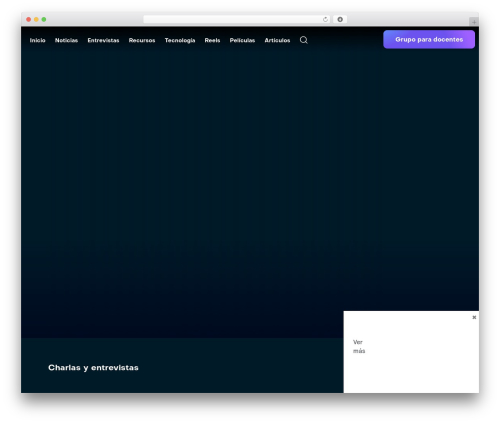Viewport: 500px width, 423px height.
Task: Open the search magnifier icon in navbar
Action: coord(303,40)
